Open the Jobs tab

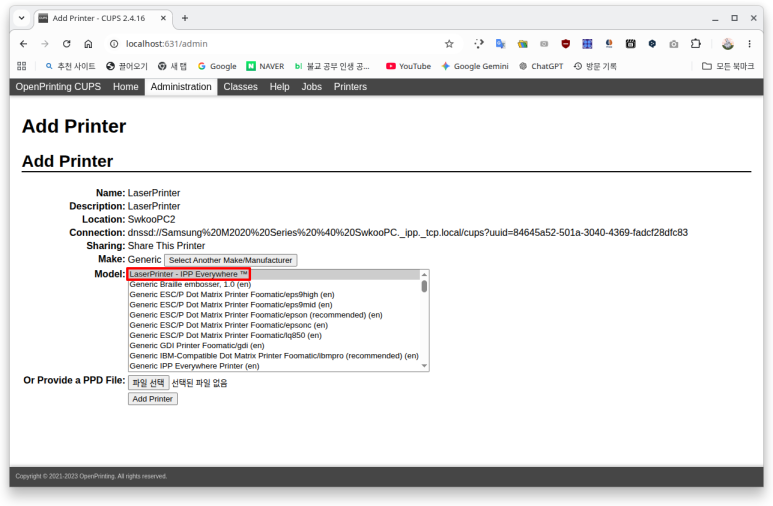point(312,87)
